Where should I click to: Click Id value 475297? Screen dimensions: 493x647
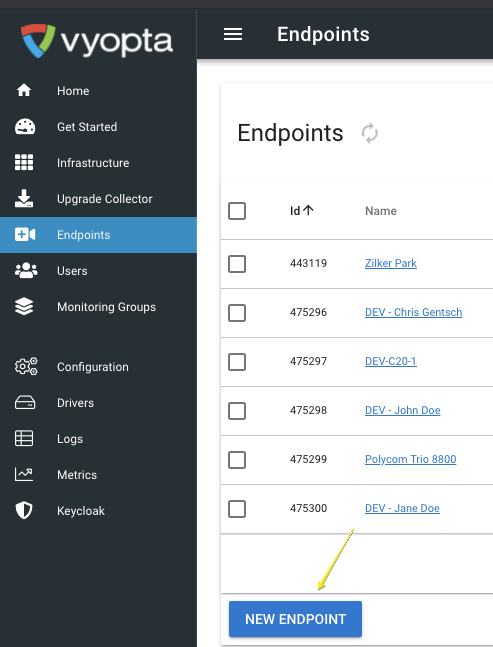(308, 361)
